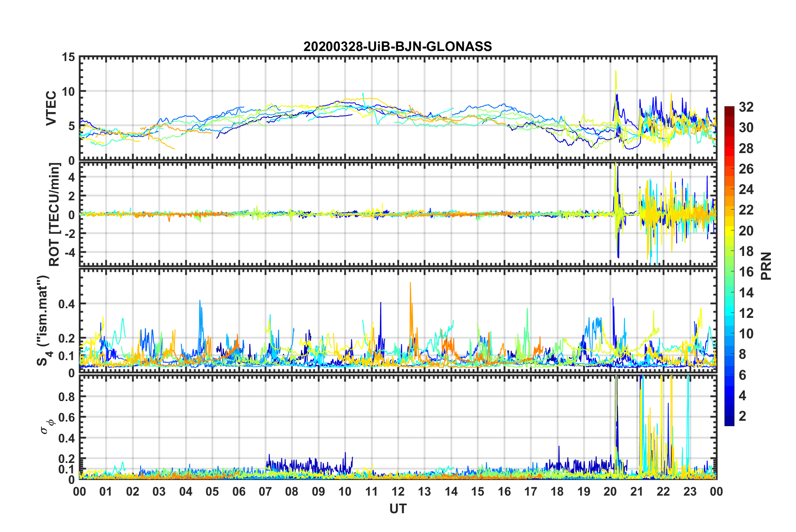This screenshot has height=532, width=796.
Task: Click the colorbar tick label 4
Action: click(x=742, y=396)
